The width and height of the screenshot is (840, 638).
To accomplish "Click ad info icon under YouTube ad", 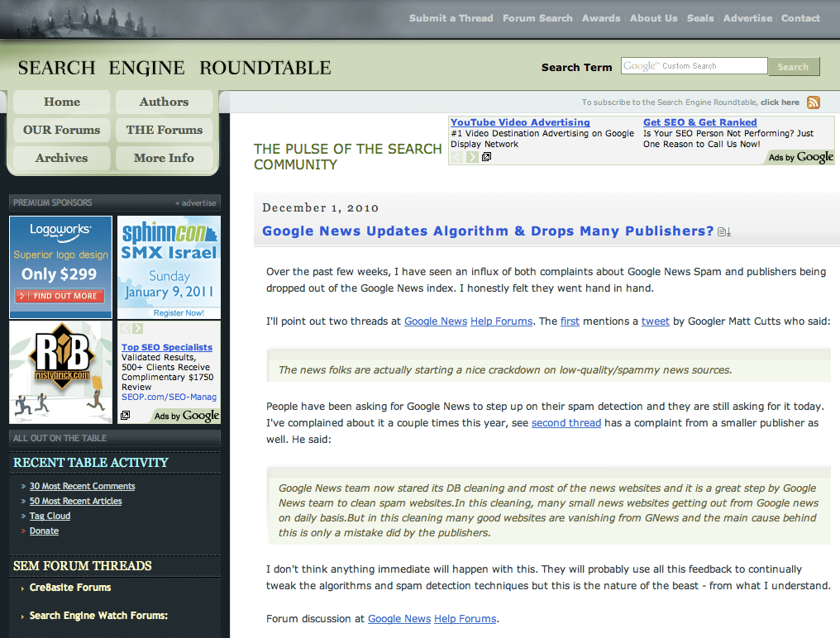I will pyautogui.click(x=486, y=157).
